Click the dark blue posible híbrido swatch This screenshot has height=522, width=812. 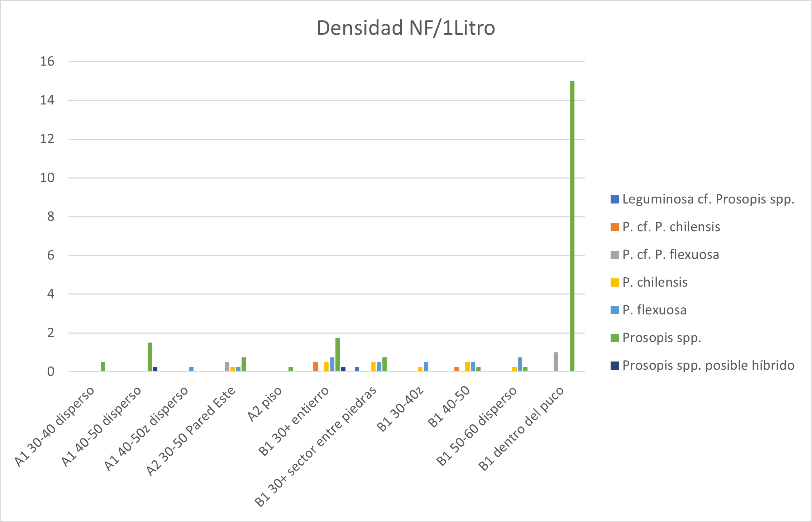pos(615,365)
